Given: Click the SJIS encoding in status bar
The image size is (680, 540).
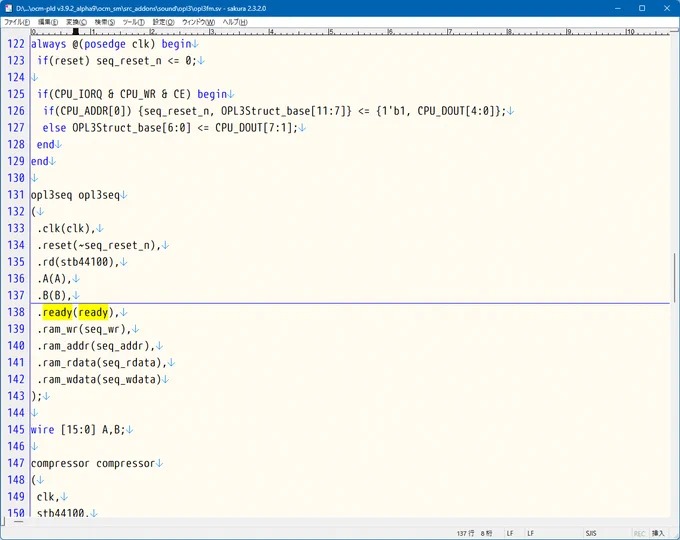Looking at the screenshot, I should 591,533.
